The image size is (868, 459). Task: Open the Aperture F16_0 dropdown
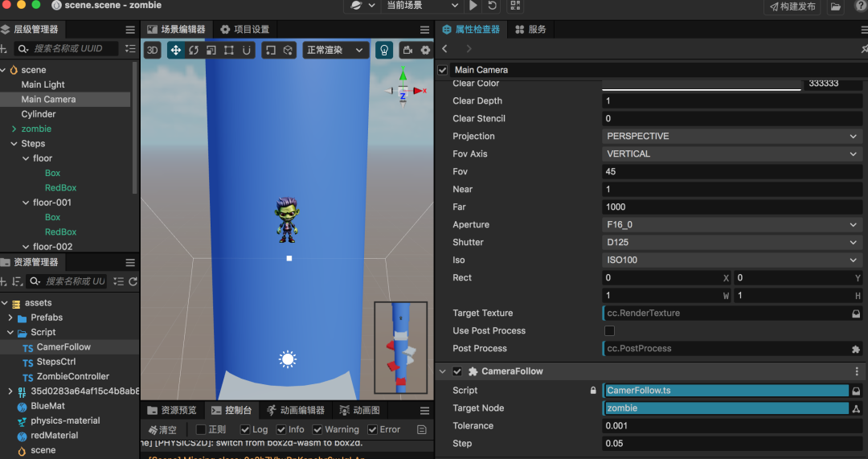[x=732, y=225]
